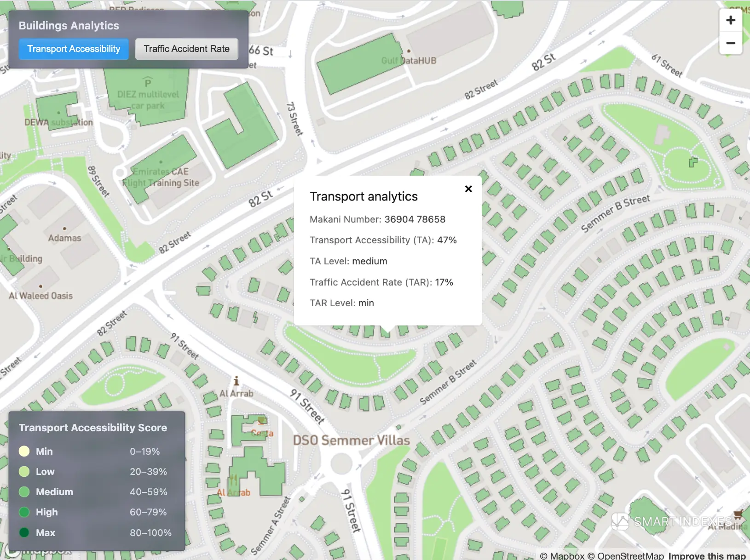750x560 pixels.
Task: Click the Transport analytics popup heading
Action: (x=363, y=196)
